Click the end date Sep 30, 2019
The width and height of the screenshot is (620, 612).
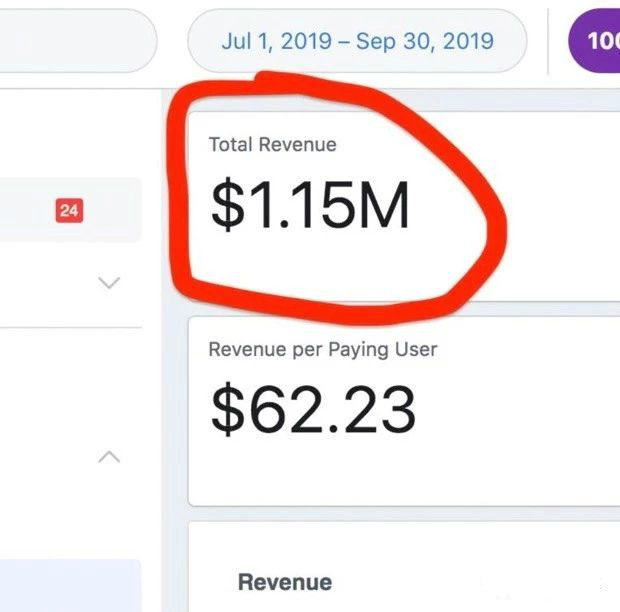click(438, 41)
